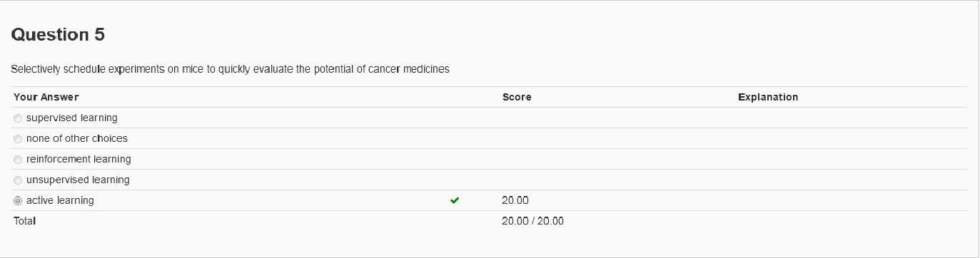Toggle the active learning radio button
This screenshot has height=258, width=980.
point(18,201)
